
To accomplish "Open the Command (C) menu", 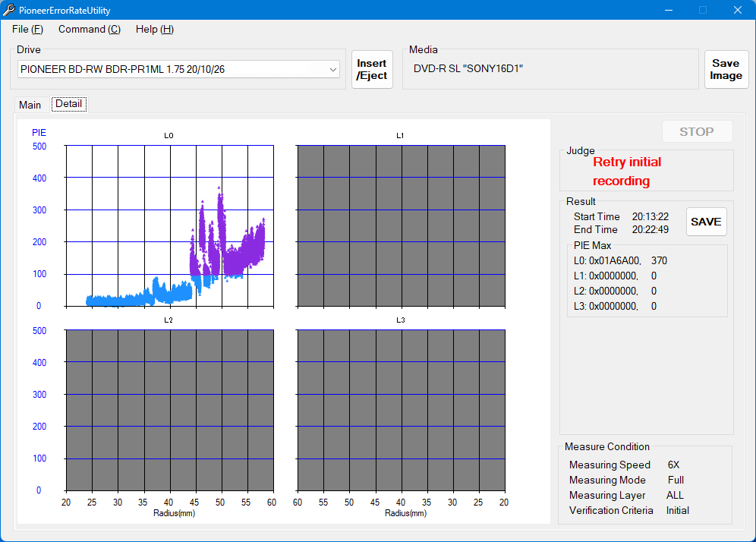I will [x=90, y=30].
